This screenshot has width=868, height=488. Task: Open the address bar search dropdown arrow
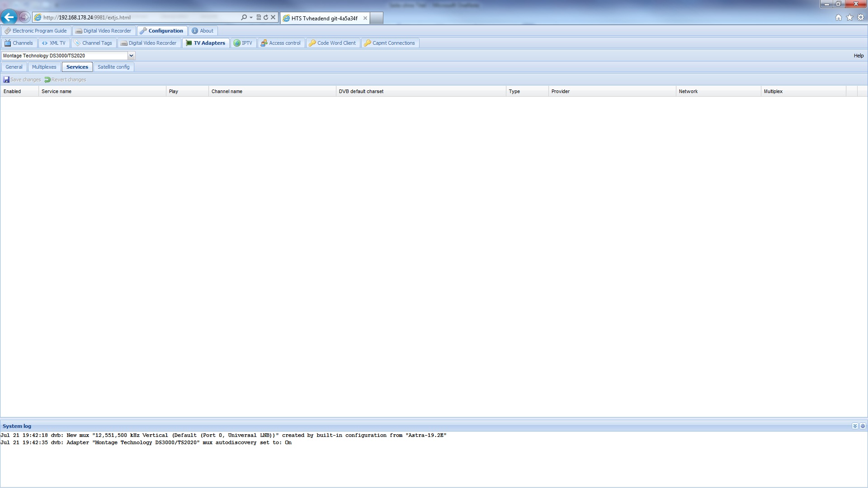click(x=251, y=18)
